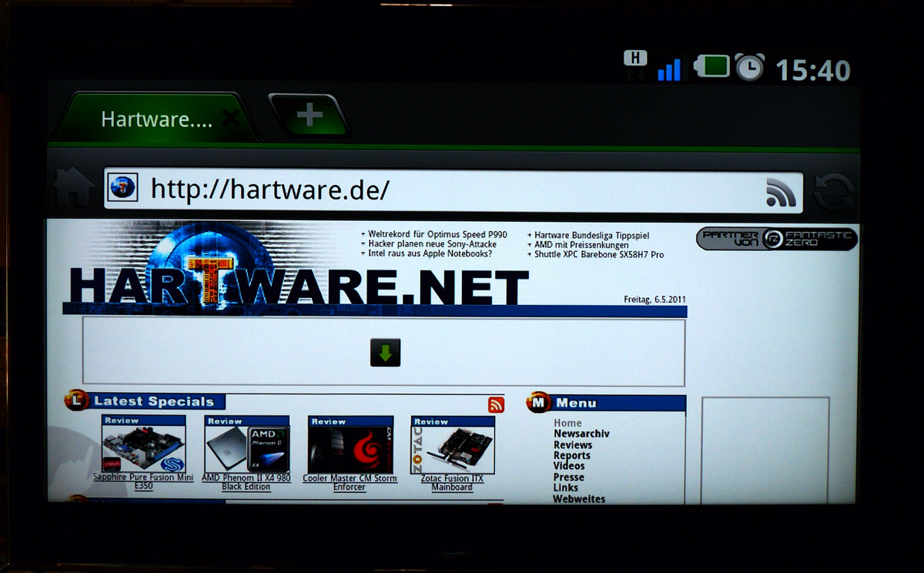Open Zotac Fusion ITX Mainboard thumbnail
Screen dimensions: 924x573
[x=453, y=445]
